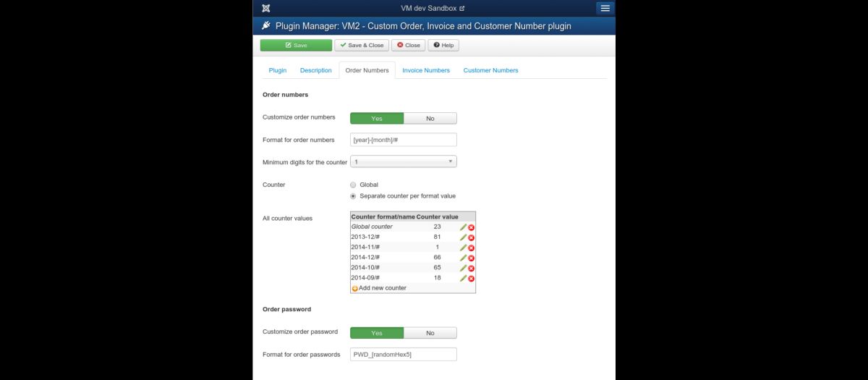
Task: Click the Counter format/name column header
Action: pos(383,217)
